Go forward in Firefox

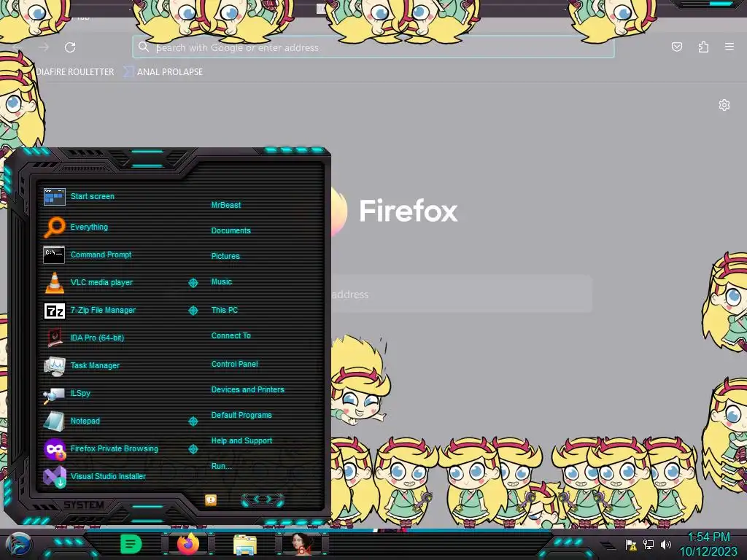coord(43,47)
